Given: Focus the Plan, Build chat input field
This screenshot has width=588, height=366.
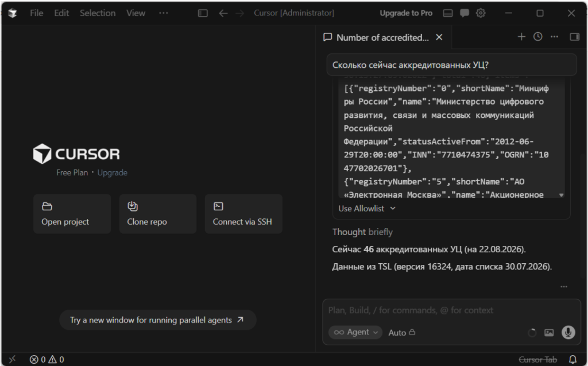Looking at the screenshot, I should [x=451, y=310].
